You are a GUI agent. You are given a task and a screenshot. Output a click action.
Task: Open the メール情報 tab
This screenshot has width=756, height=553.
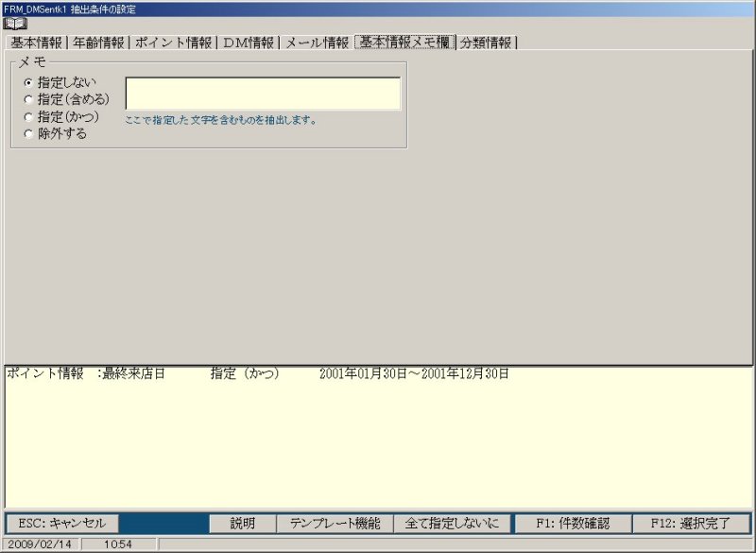pos(317,43)
